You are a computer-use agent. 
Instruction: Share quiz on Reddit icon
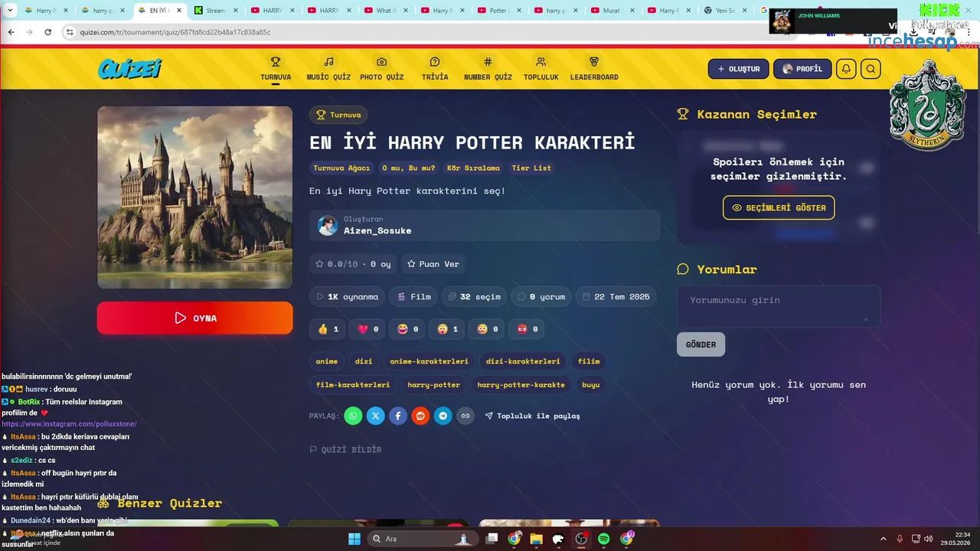click(x=420, y=416)
